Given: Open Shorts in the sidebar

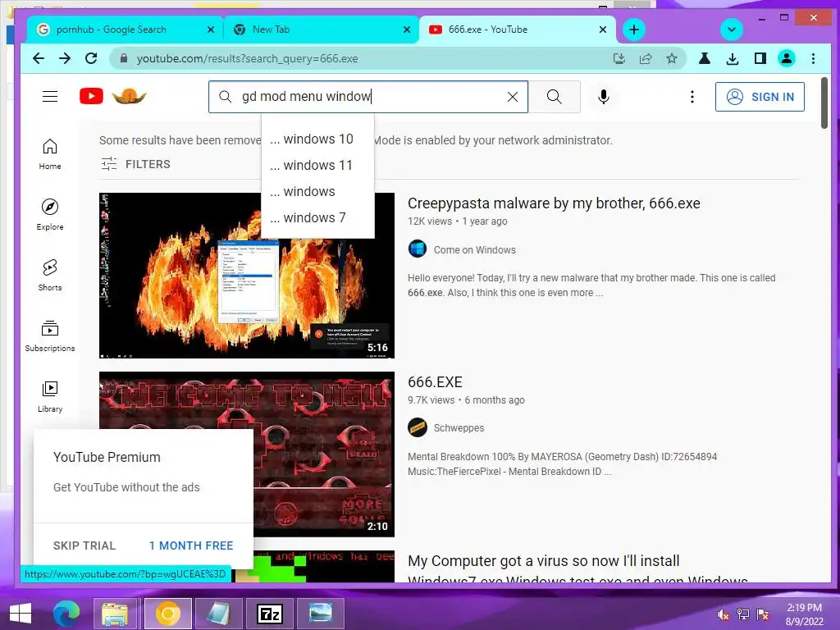Looking at the screenshot, I should [50, 276].
